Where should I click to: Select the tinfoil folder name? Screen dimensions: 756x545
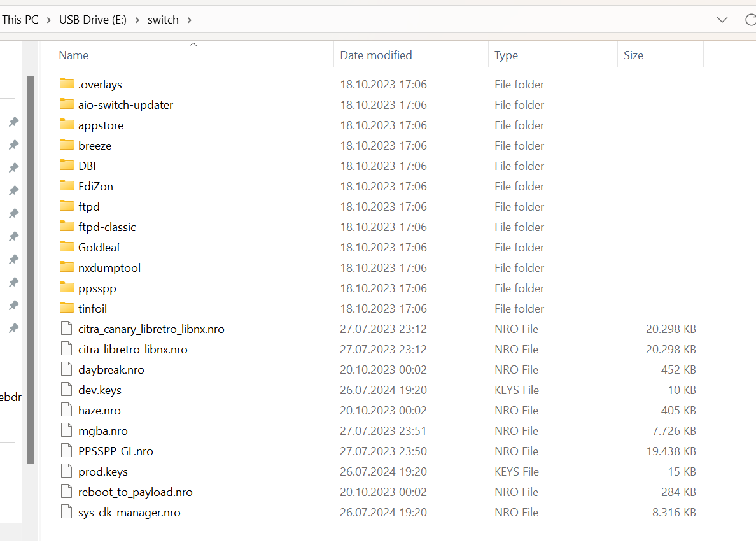92,309
